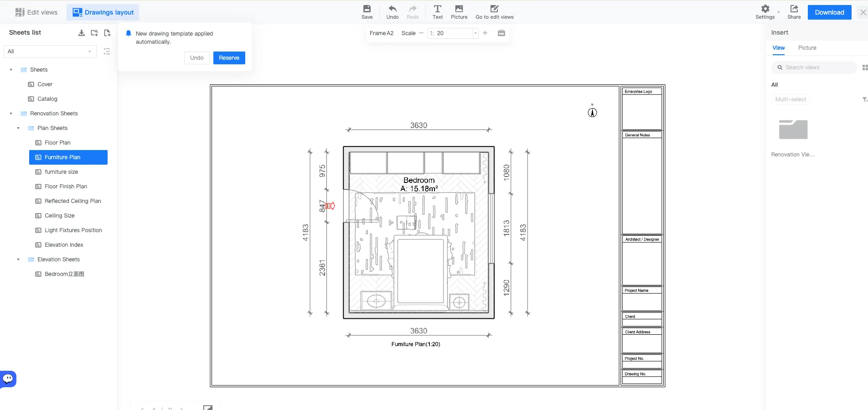Undo the last action in toolbar
Image resolution: width=868 pixels, height=410 pixels.
click(x=393, y=12)
